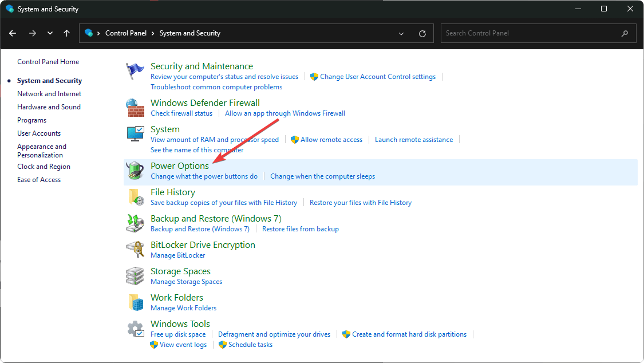644x363 pixels.
Task: Select the Power Options battery icon
Action: click(135, 171)
